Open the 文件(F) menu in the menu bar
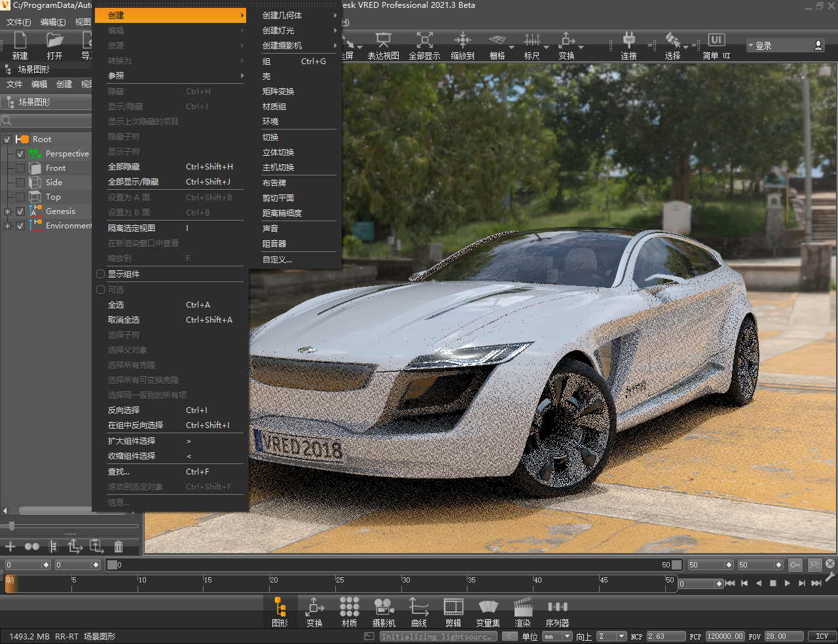This screenshot has width=838, height=644. pyautogui.click(x=19, y=22)
